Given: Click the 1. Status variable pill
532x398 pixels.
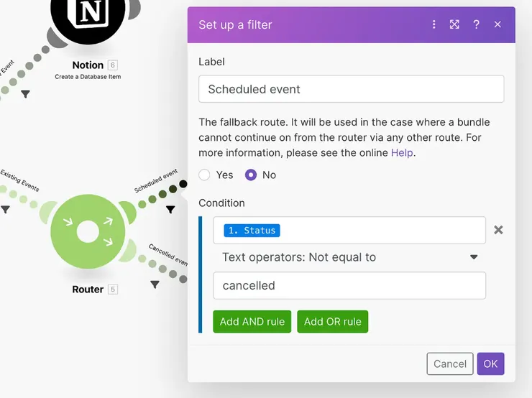Looking at the screenshot, I should [x=252, y=230].
